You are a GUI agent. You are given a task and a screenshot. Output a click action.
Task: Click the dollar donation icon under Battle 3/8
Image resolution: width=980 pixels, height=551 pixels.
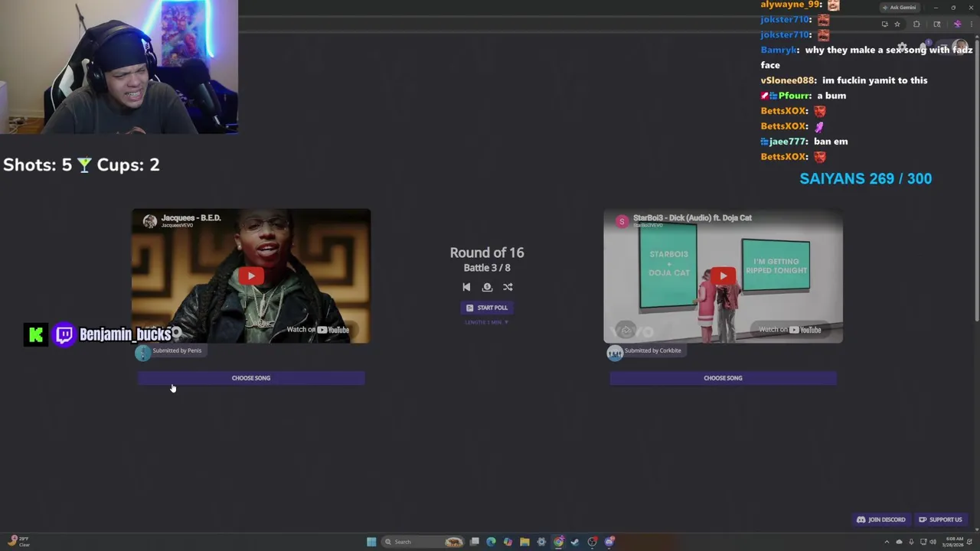pyautogui.click(x=487, y=287)
